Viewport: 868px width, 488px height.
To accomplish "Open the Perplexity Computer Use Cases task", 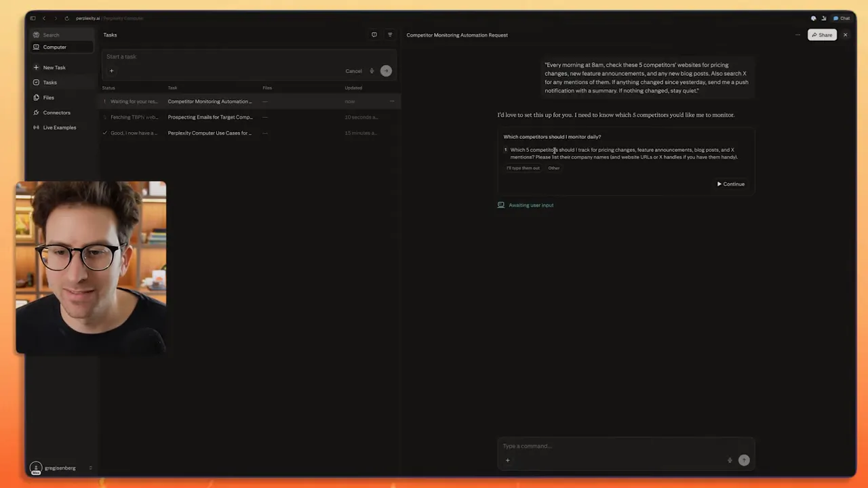I will pos(251,133).
